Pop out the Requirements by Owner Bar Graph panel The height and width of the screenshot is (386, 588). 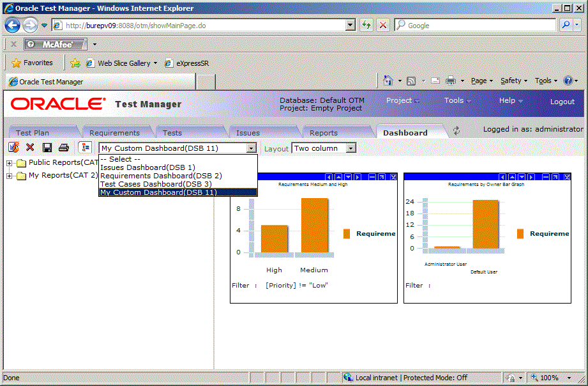pyautogui.click(x=555, y=177)
